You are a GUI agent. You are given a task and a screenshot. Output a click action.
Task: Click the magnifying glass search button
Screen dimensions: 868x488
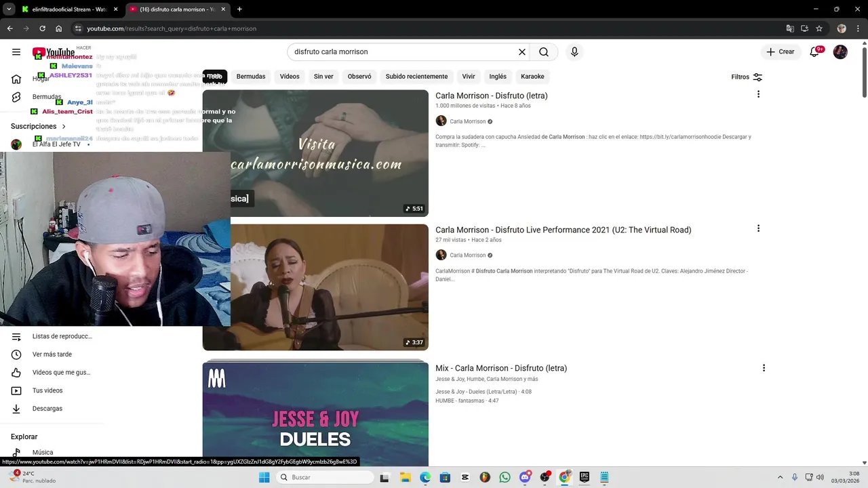click(x=544, y=52)
